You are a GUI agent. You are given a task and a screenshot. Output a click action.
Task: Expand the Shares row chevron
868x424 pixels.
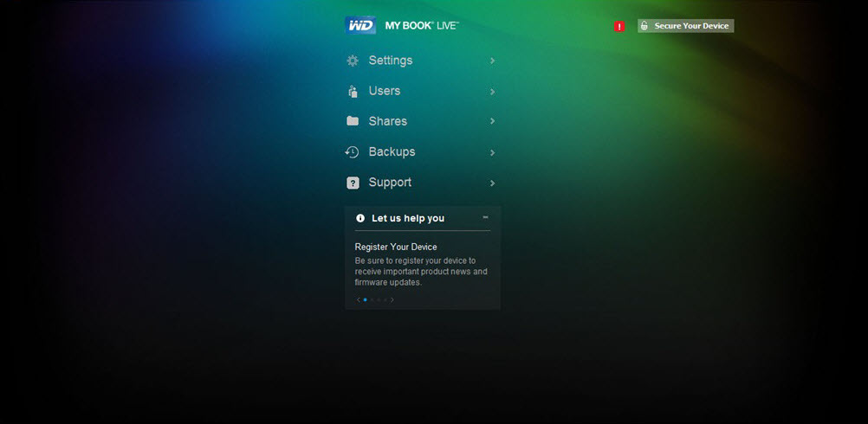point(492,121)
